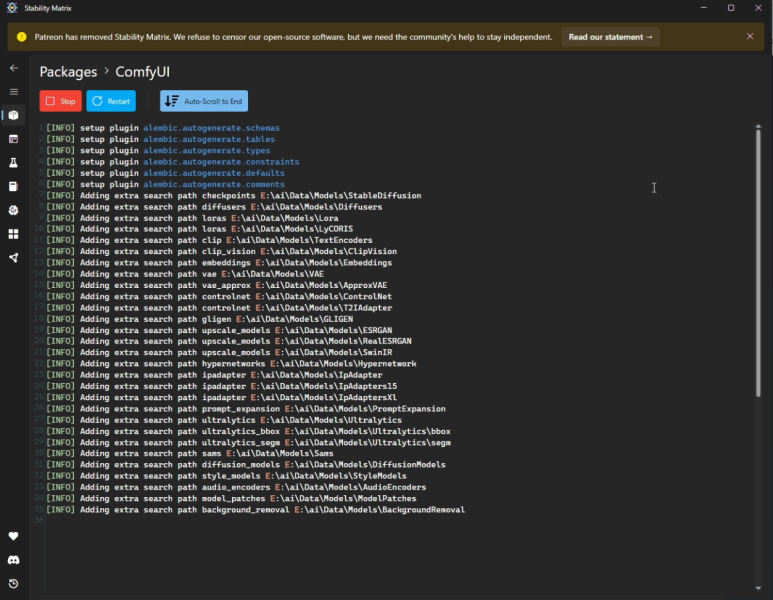Viewport: 773px width, 600px height.
Task: Click the scrollbar down arrow
Action: click(758, 588)
